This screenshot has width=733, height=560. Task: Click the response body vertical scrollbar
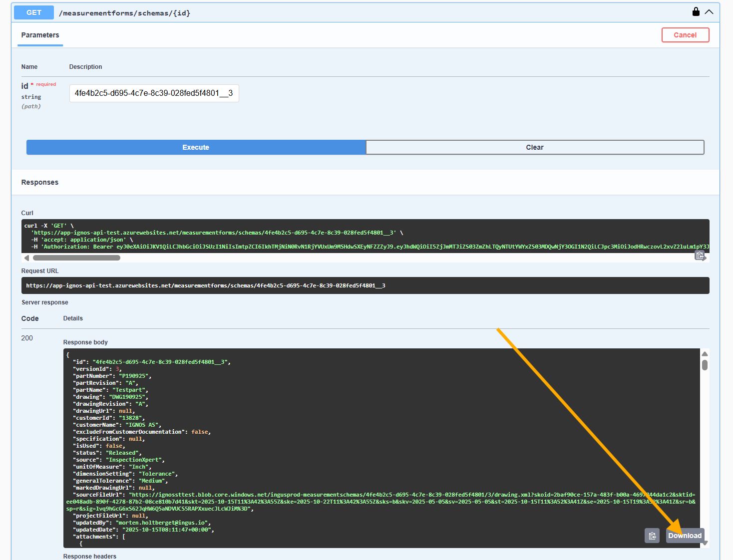click(705, 365)
